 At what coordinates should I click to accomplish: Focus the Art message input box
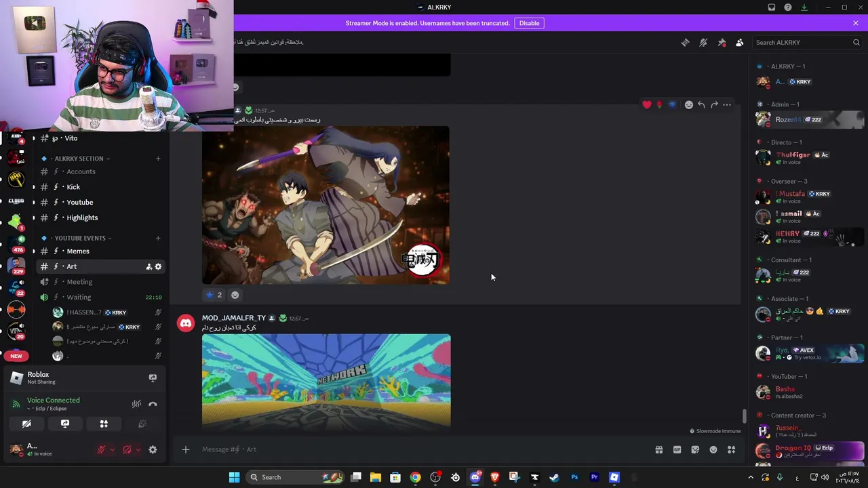(x=424, y=449)
